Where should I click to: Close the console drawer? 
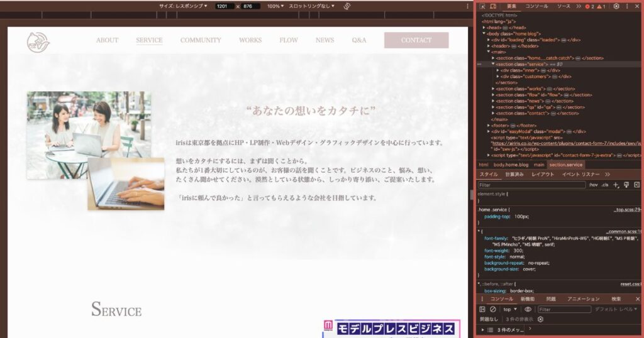click(x=638, y=299)
